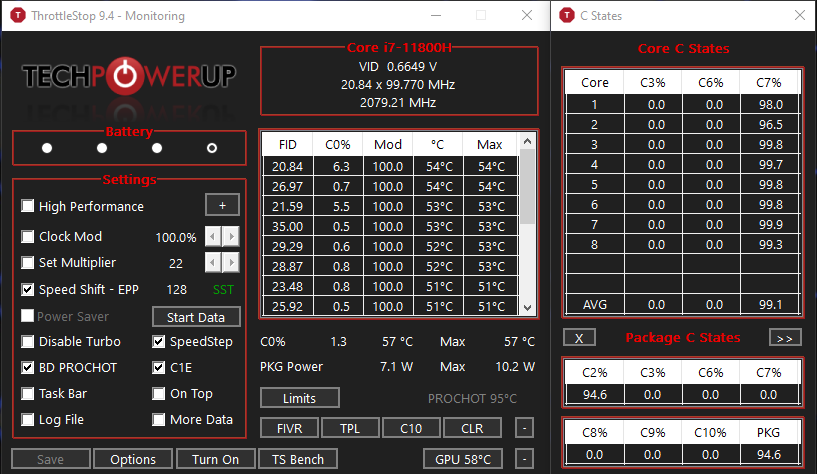This screenshot has height=474, width=817.
Task: Click FID value 35.00
Action: [288, 227]
